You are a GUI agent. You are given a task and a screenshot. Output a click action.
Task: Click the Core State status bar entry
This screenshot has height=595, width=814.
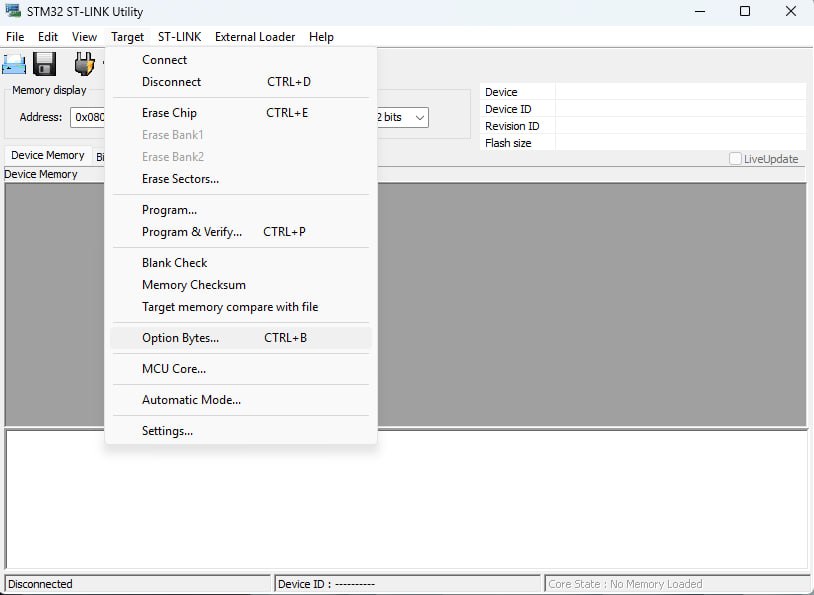coord(677,584)
